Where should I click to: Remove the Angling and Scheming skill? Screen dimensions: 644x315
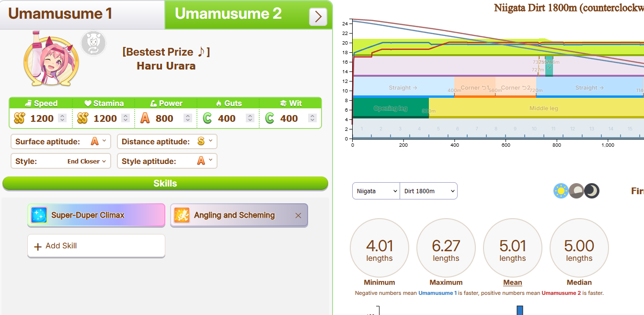298,216
